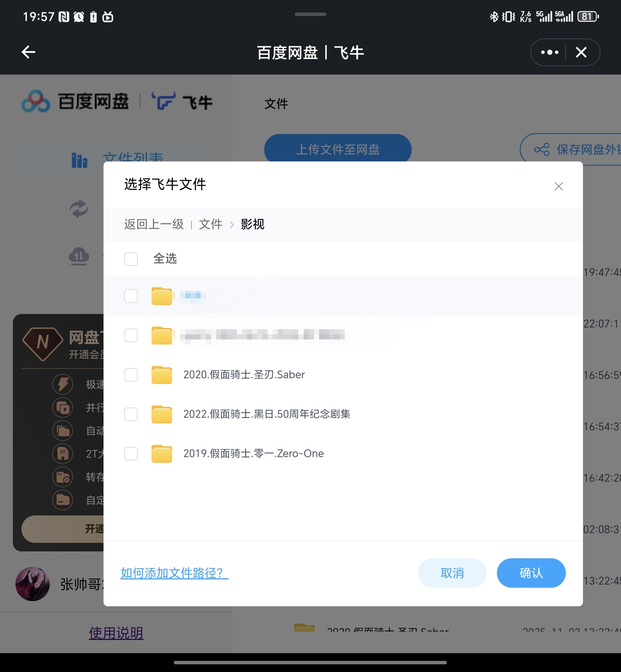Click the sync arrows icon in sidebar
Viewport: 621px width, 672px height.
click(79, 209)
